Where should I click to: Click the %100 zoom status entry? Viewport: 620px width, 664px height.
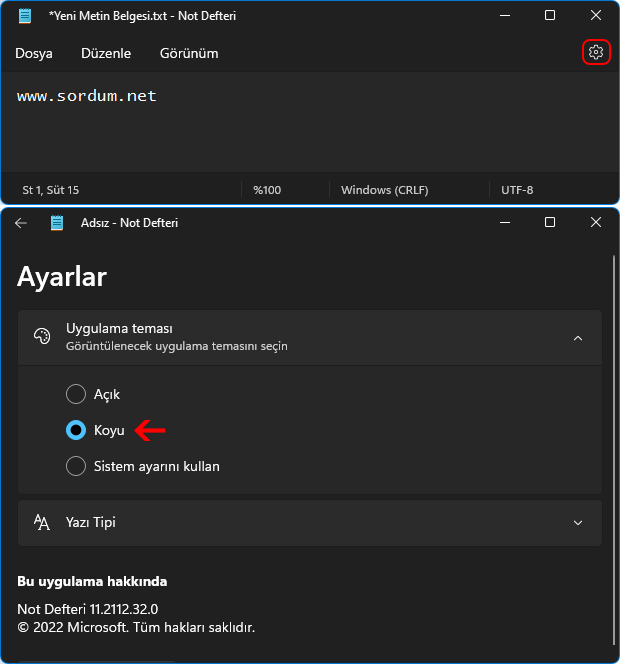[267, 190]
